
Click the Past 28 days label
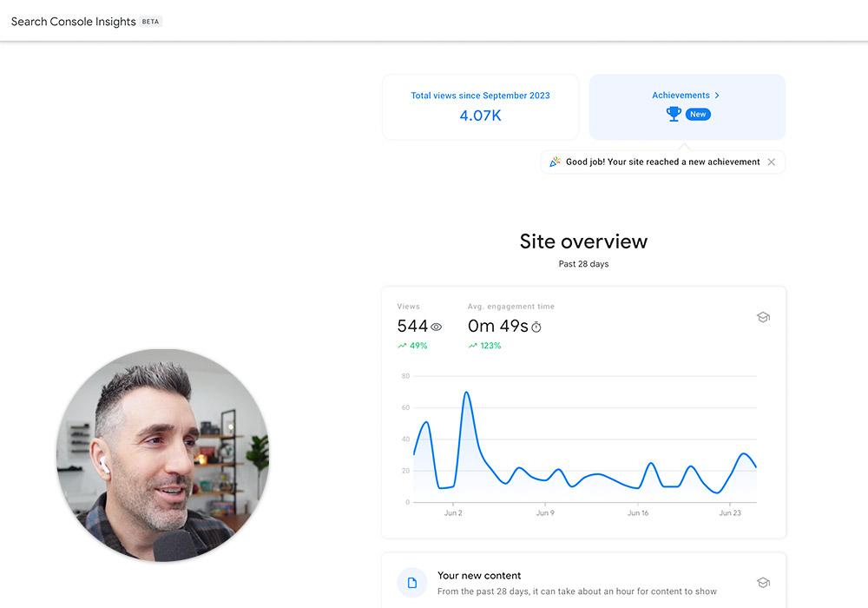[x=583, y=264]
